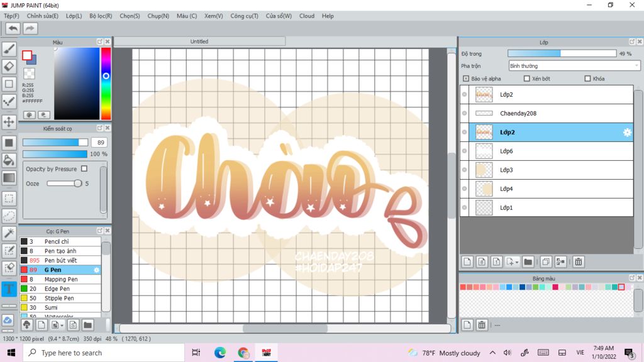Open the Pha trộn blending mode dropdown
Viewport: 644px width, 362px height.
574,65
